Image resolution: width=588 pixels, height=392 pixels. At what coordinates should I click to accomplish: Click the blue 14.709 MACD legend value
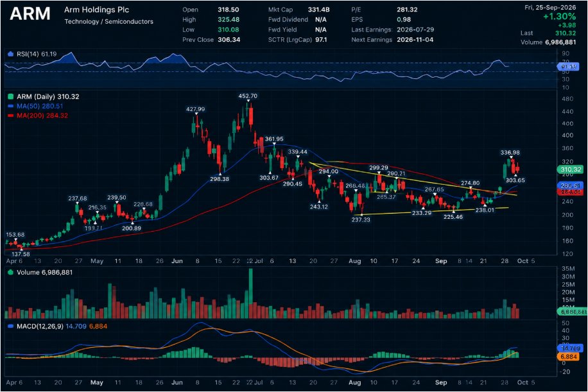76,327
